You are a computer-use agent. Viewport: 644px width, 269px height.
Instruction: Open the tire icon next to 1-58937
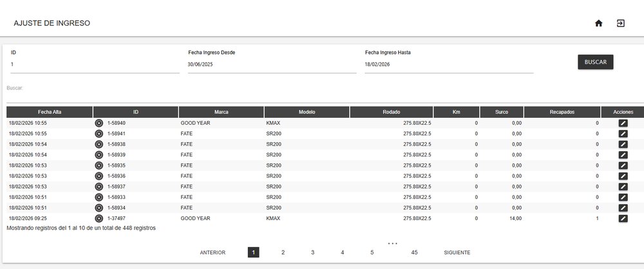pyautogui.click(x=99, y=187)
